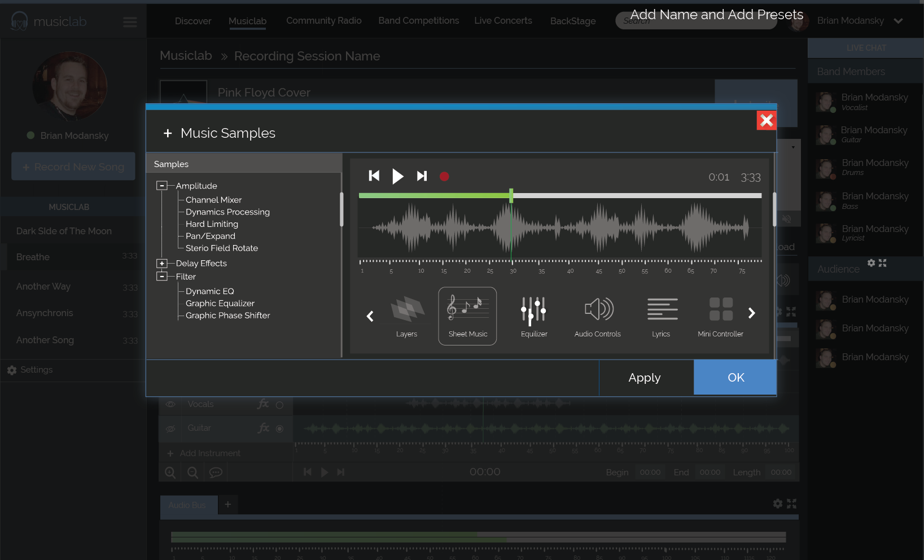
Task: Open Band Competitions nav item
Action: click(419, 21)
